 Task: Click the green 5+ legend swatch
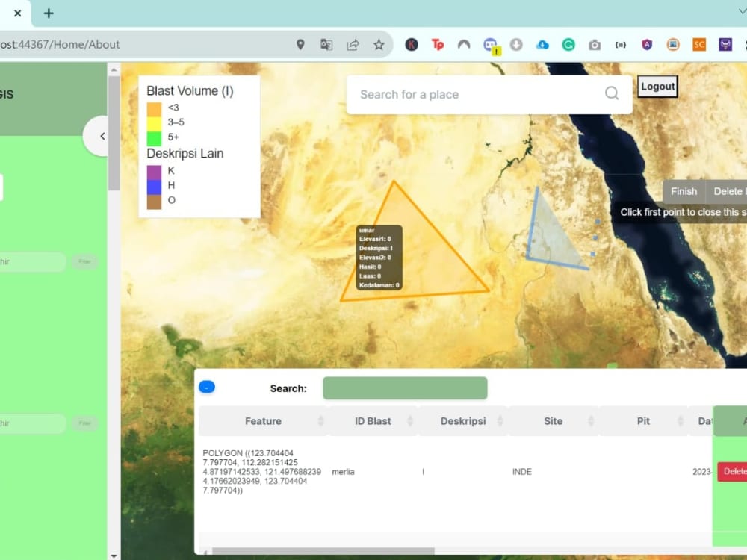[x=154, y=139]
